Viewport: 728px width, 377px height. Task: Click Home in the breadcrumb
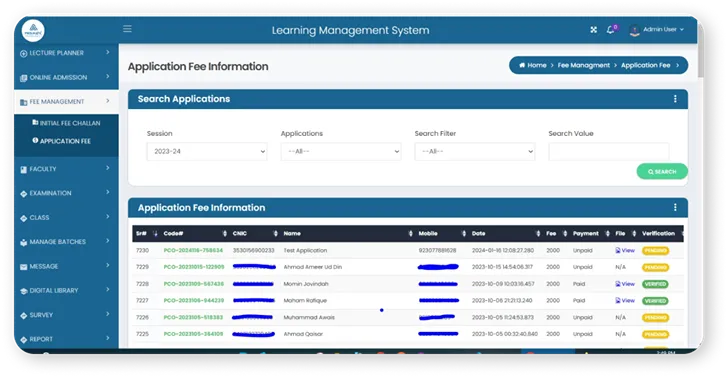click(537, 65)
